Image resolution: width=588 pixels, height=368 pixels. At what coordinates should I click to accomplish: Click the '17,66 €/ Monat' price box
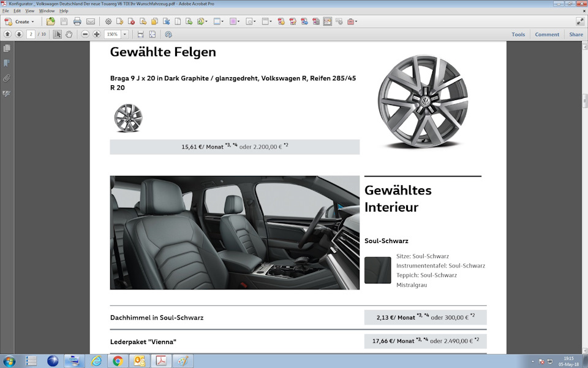[x=426, y=341]
